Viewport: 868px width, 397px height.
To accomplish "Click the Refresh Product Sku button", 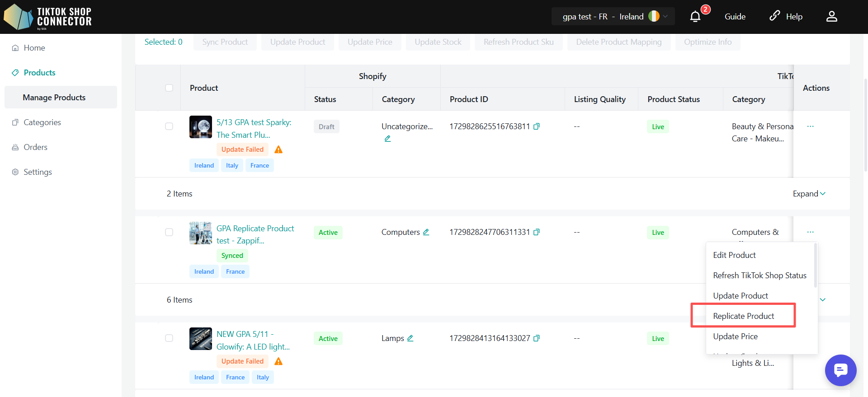I will (519, 42).
